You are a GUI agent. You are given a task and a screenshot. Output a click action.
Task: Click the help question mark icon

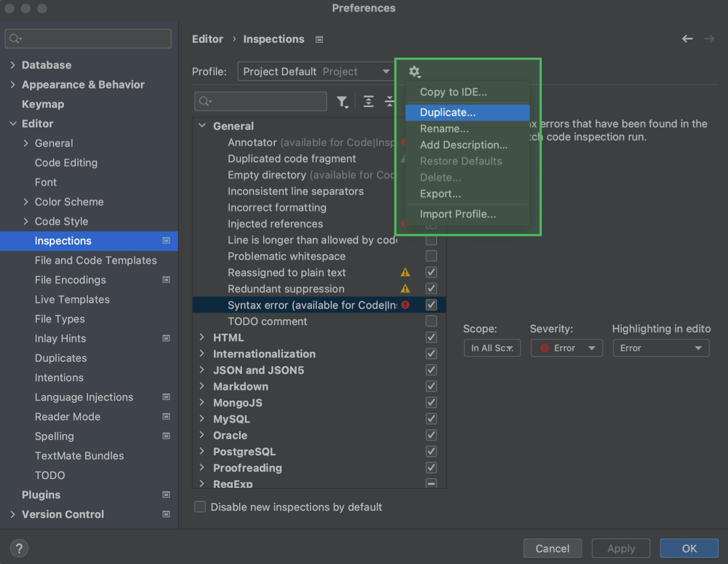coord(19,548)
